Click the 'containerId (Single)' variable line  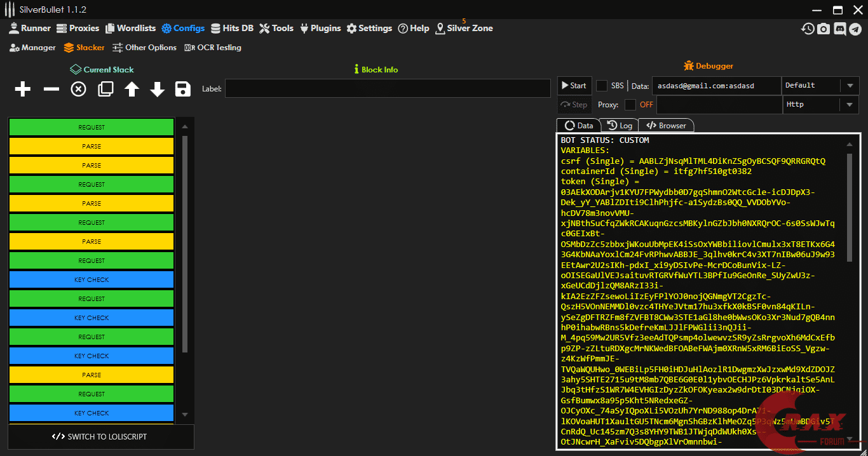(656, 171)
